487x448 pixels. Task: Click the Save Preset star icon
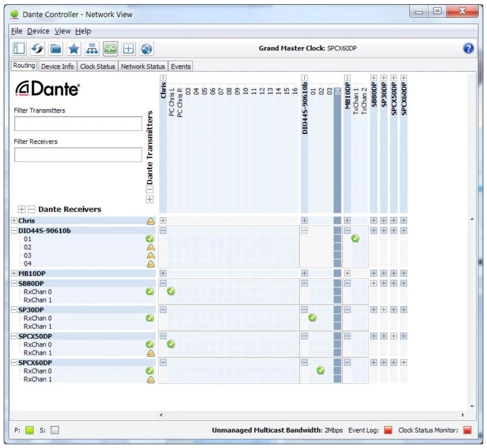(73, 48)
